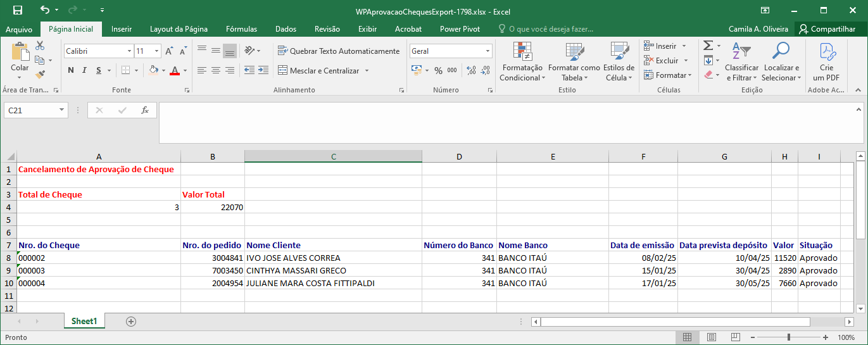
Task: Click Mesclar e Centralizar button
Action: (324, 71)
